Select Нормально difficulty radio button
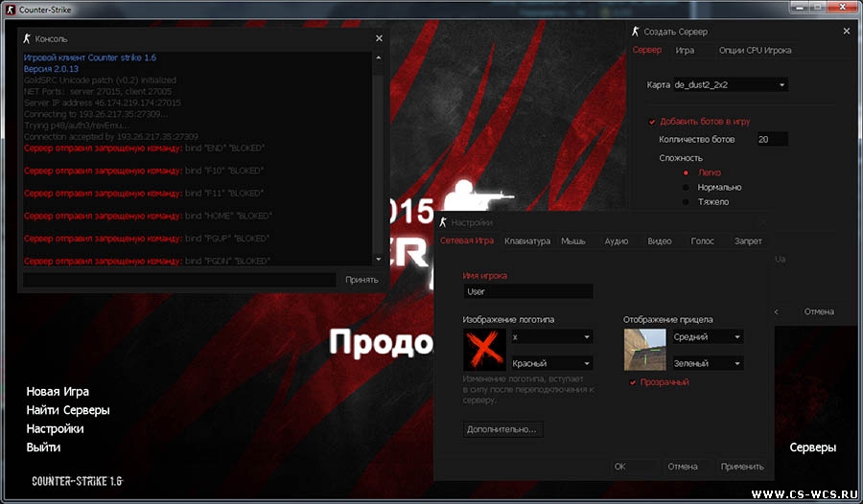The height and width of the screenshot is (504, 863). coord(686,188)
